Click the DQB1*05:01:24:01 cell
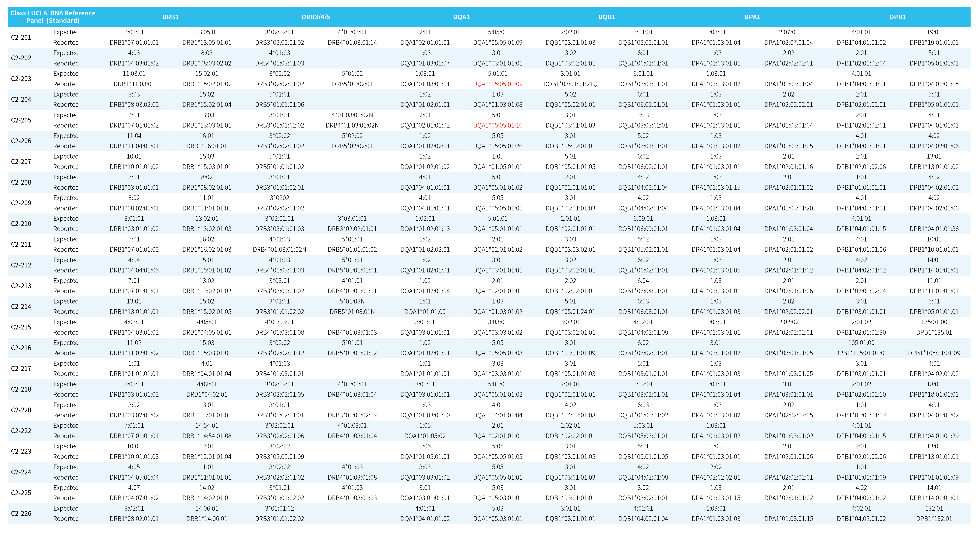The height and width of the screenshot is (533, 980). coord(570,312)
